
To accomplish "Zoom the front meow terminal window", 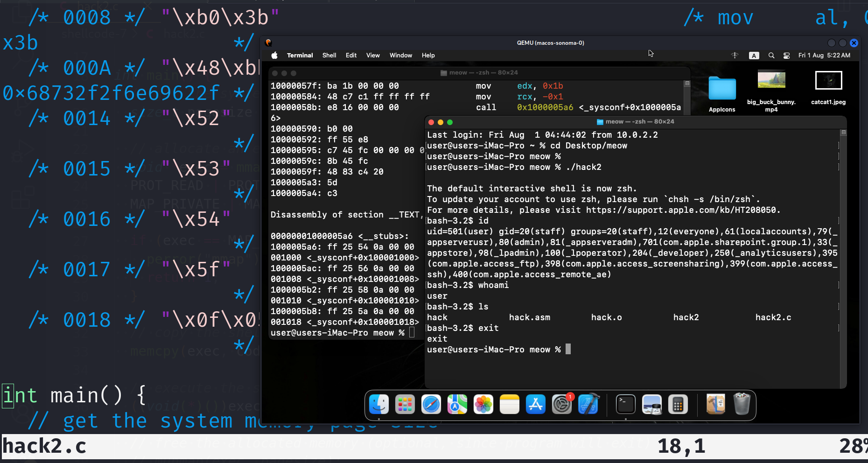I will pyautogui.click(x=450, y=122).
